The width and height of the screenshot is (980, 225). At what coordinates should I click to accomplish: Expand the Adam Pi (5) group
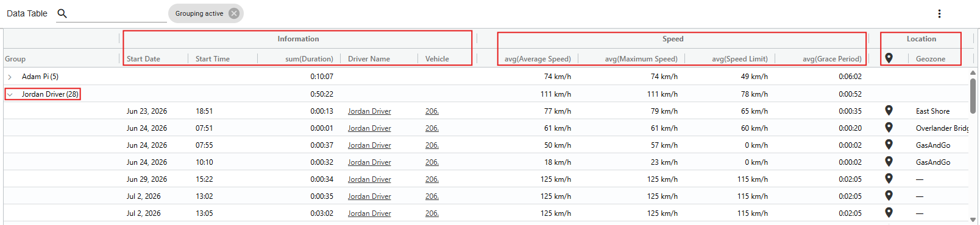[x=10, y=77]
